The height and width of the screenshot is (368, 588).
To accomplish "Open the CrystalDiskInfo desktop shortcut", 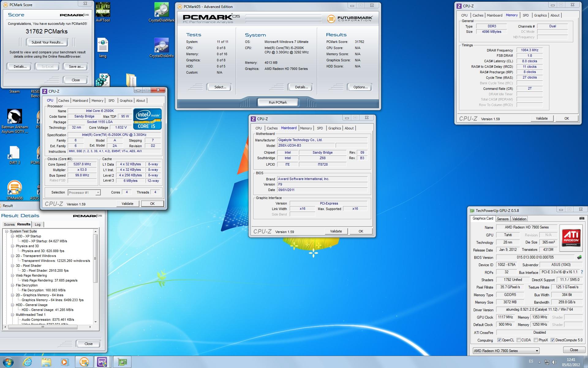I will point(161,48).
